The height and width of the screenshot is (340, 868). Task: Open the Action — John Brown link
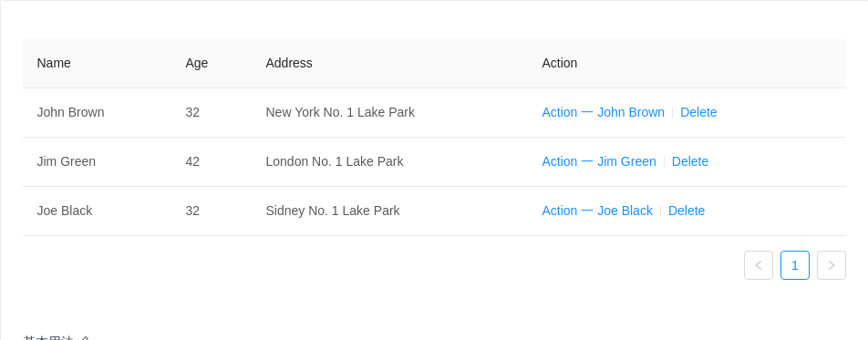[603, 112]
